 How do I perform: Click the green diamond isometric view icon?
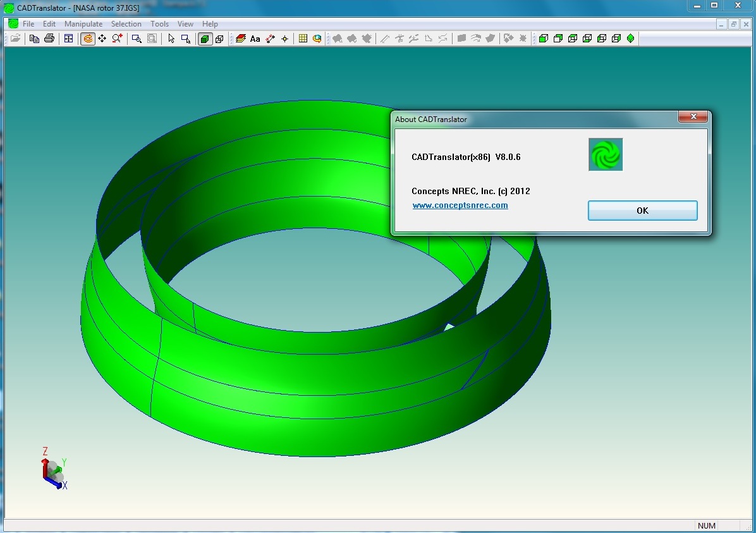coord(631,39)
